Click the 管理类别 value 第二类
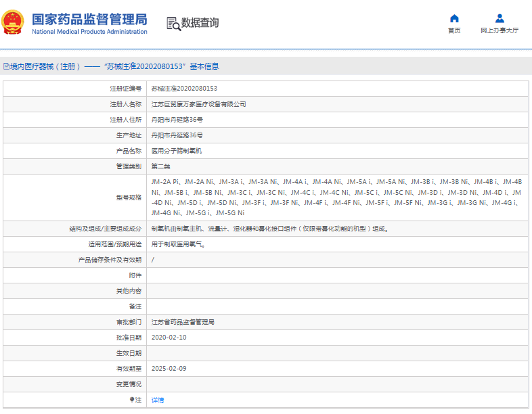The width and height of the screenshot is (532, 414). coord(161,166)
